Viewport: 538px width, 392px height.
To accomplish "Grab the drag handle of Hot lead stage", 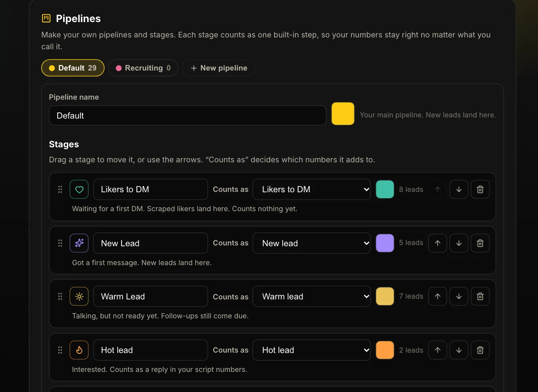I will [60, 350].
